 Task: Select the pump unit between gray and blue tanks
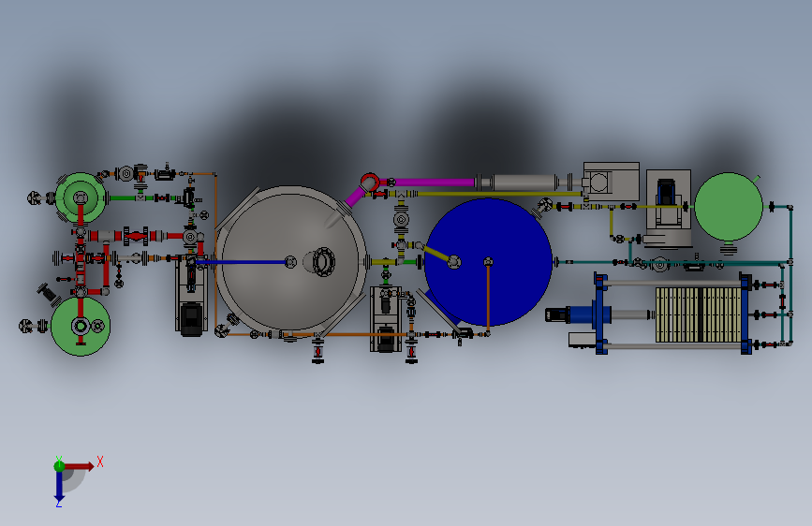[x=386, y=319]
